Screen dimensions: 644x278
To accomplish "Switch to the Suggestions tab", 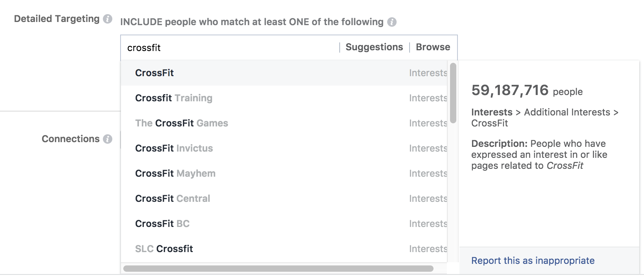I will pyautogui.click(x=373, y=47).
